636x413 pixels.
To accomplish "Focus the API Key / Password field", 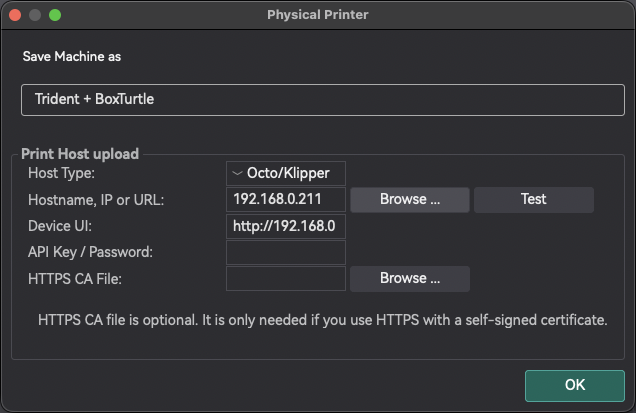I will 286,252.
